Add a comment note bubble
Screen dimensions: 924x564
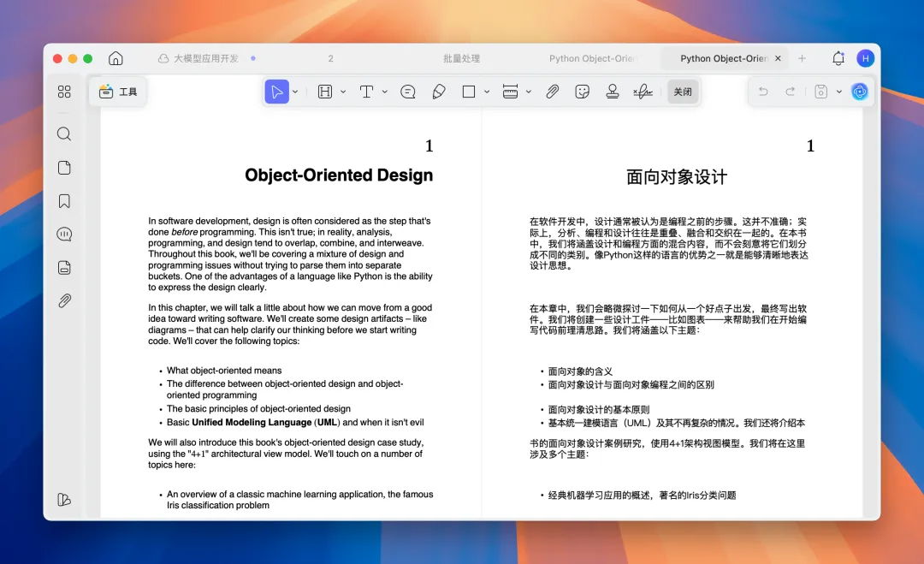tap(408, 92)
